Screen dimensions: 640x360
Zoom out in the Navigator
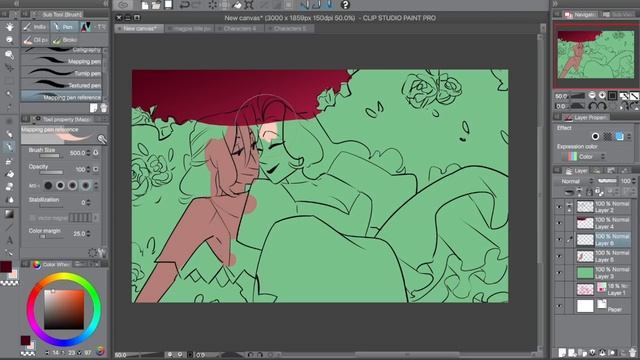click(592, 96)
